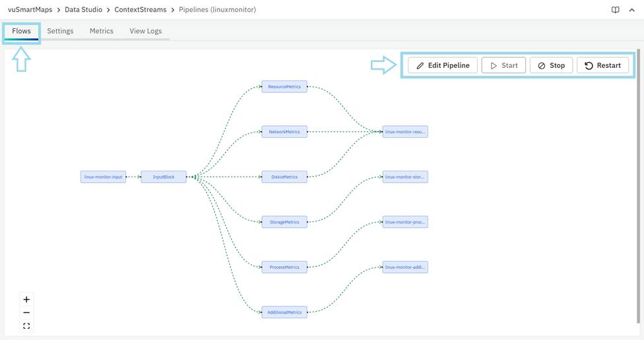The width and height of the screenshot is (644, 340).
Task: Click the Edit Pipeline button
Action: (x=442, y=65)
